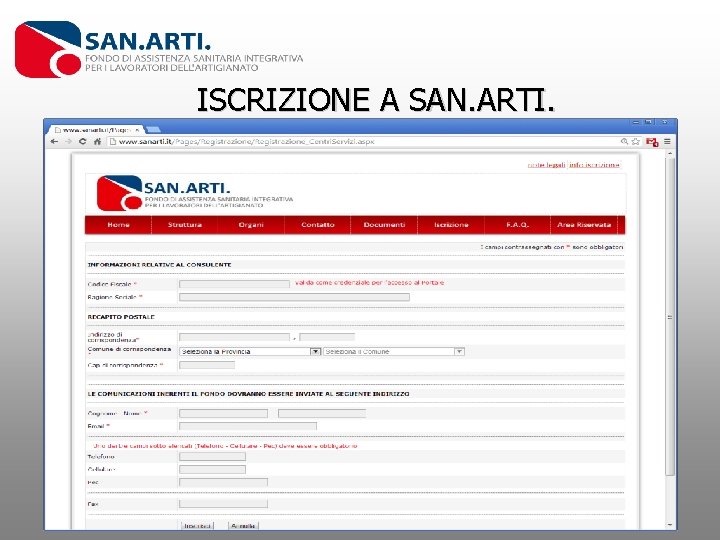Cancel the form with the Annulla button
The width and height of the screenshot is (720, 540).
[243, 526]
